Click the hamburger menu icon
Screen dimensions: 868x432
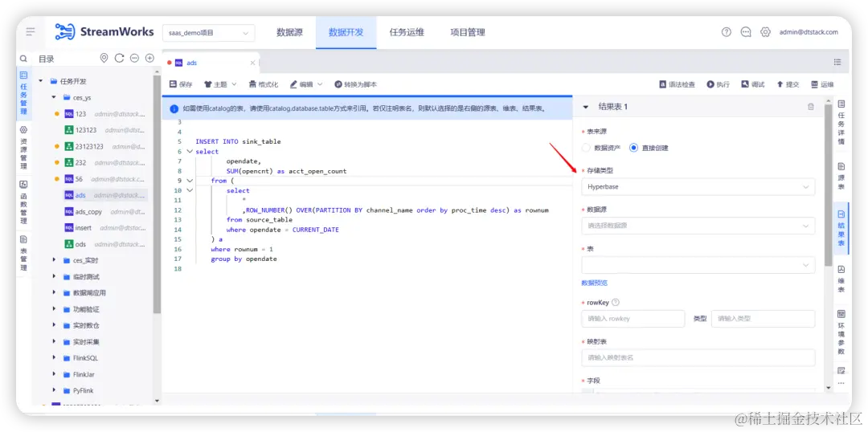[31, 31]
